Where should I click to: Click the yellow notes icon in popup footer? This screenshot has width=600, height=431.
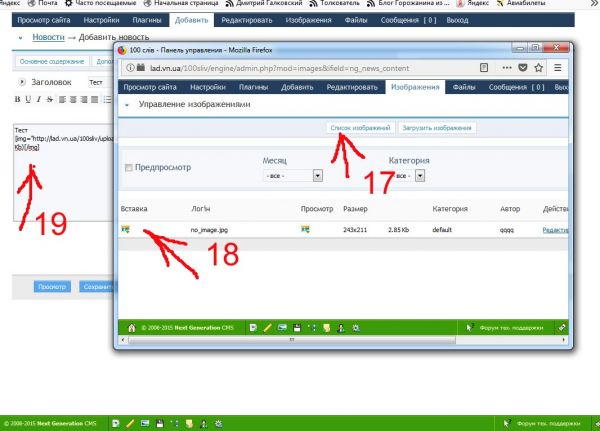point(326,328)
